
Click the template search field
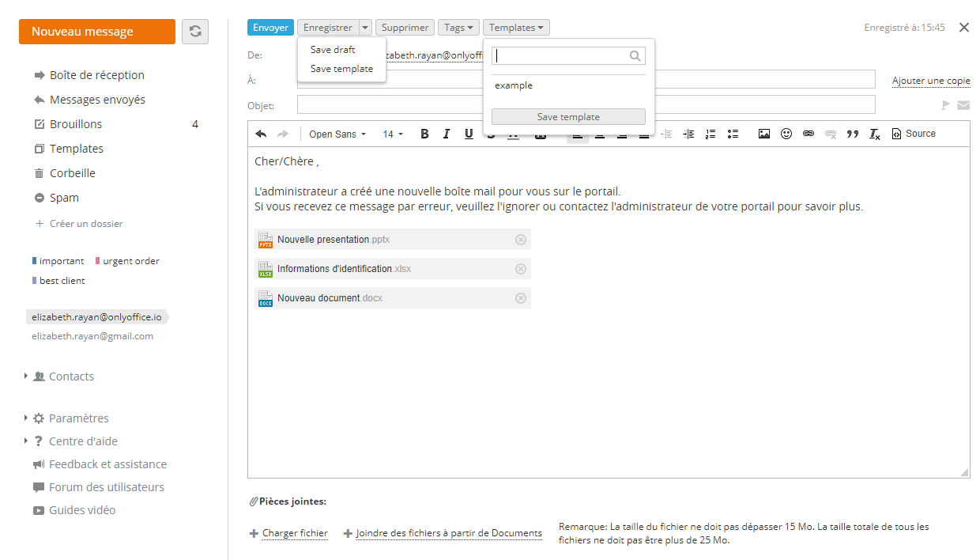click(x=560, y=56)
